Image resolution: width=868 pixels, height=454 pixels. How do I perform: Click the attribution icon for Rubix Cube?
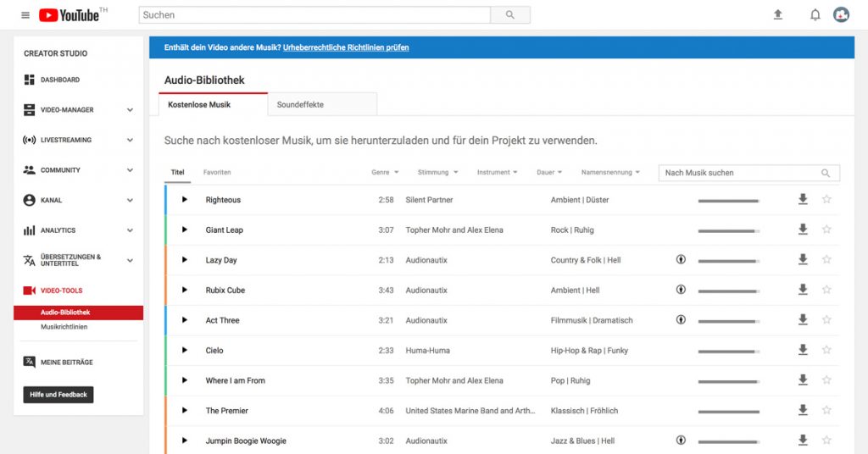(x=681, y=290)
